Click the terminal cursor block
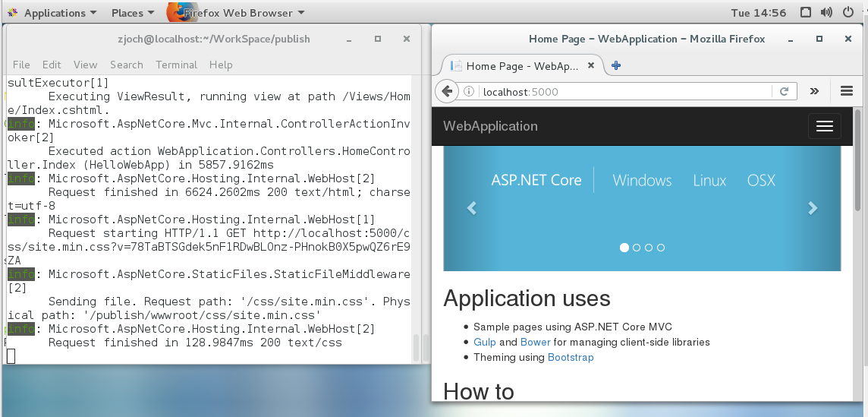 [x=11, y=356]
